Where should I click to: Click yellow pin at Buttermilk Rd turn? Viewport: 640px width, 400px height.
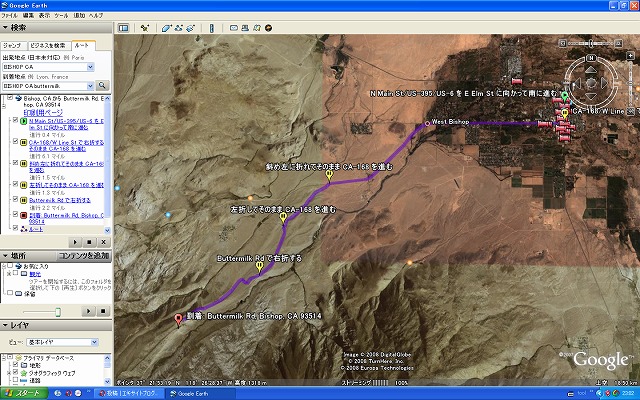tap(259, 267)
